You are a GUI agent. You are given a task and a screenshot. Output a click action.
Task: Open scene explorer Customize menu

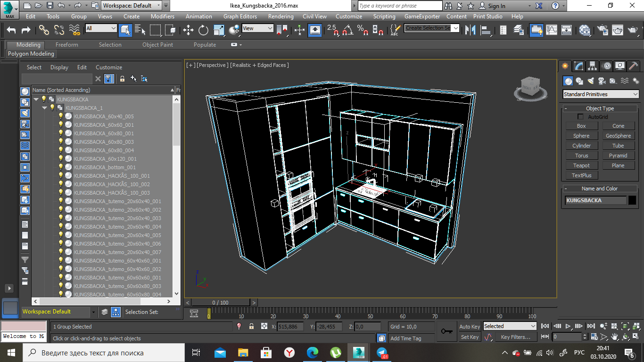coord(109,67)
